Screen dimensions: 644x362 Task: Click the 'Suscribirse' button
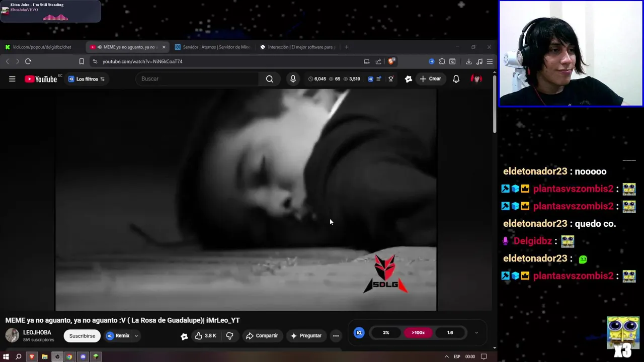click(x=82, y=336)
